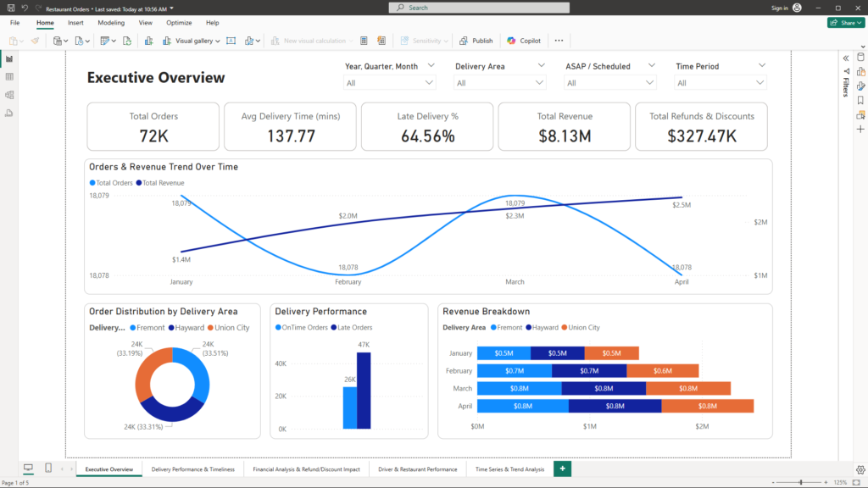Viewport: 868px width, 488px height.
Task: Click the Undo arrow in title bar
Action: (x=25, y=8)
